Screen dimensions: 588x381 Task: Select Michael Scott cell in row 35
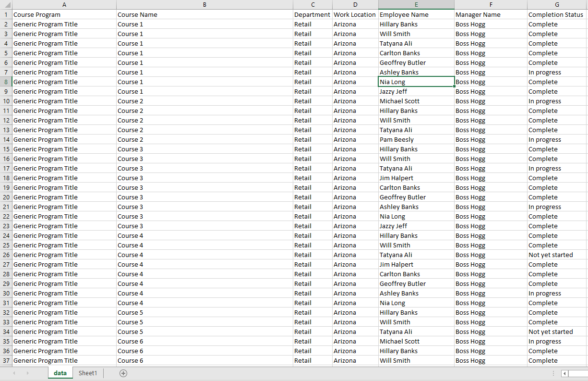pyautogui.click(x=416, y=341)
